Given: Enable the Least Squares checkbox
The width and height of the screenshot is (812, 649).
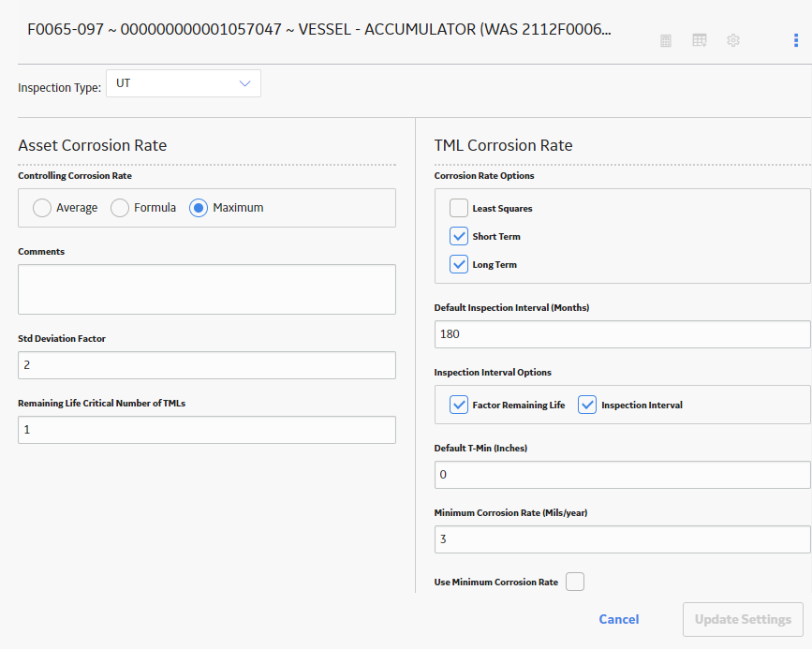Looking at the screenshot, I should click(x=459, y=208).
